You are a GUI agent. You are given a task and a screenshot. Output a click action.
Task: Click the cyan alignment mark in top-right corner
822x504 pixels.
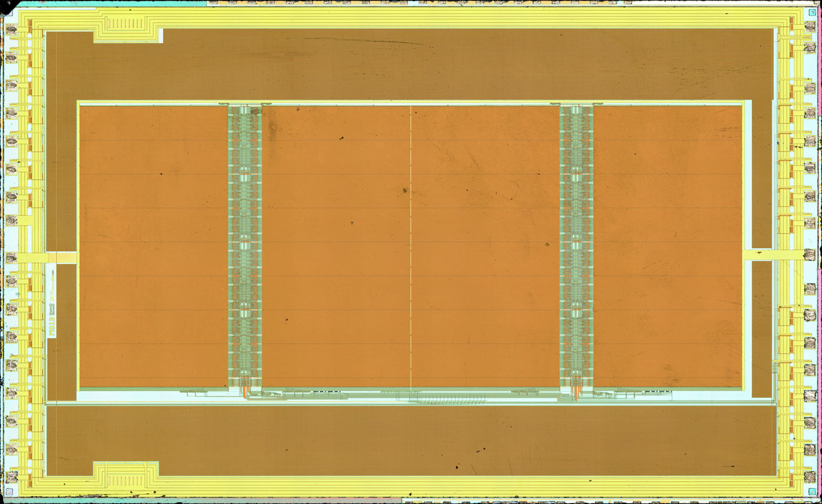[812, 12]
